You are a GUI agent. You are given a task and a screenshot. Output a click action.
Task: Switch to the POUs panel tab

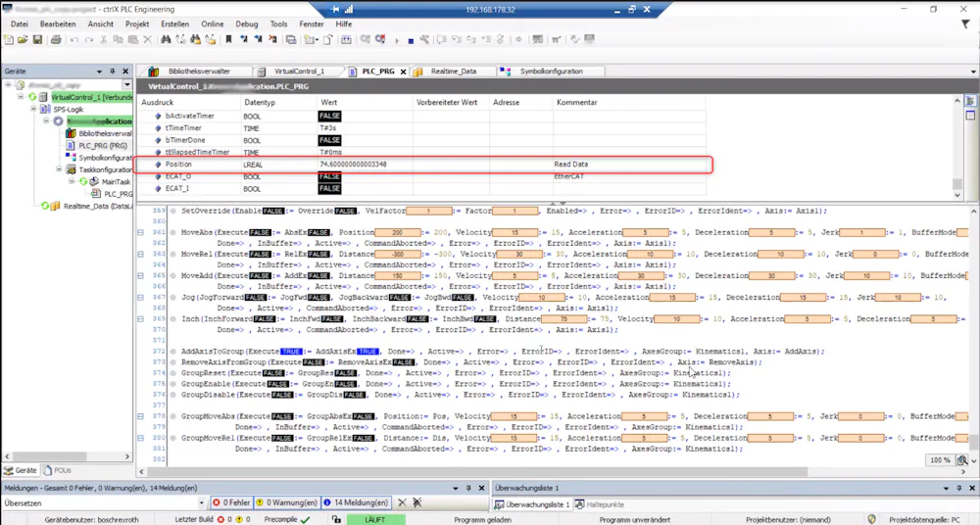58,470
